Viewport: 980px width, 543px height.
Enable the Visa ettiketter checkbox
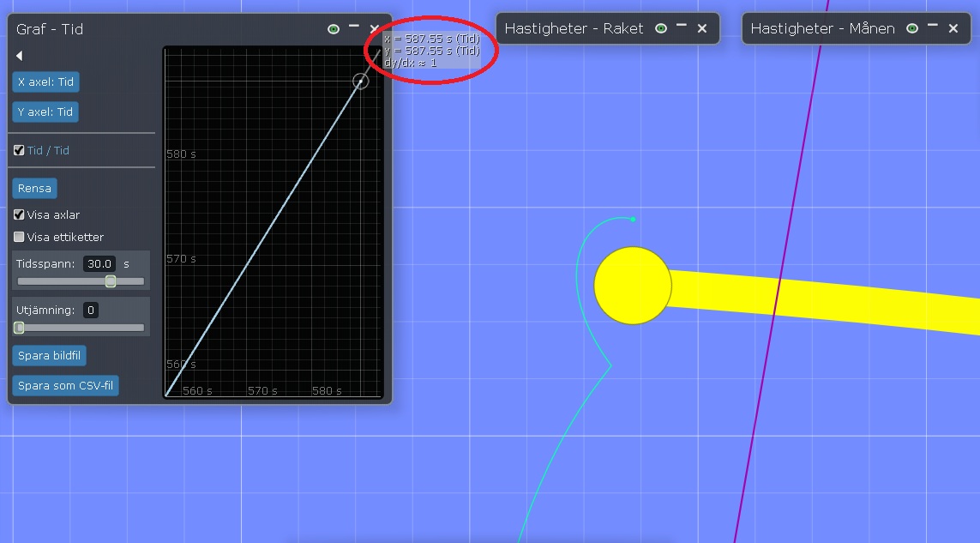(19, 237)
